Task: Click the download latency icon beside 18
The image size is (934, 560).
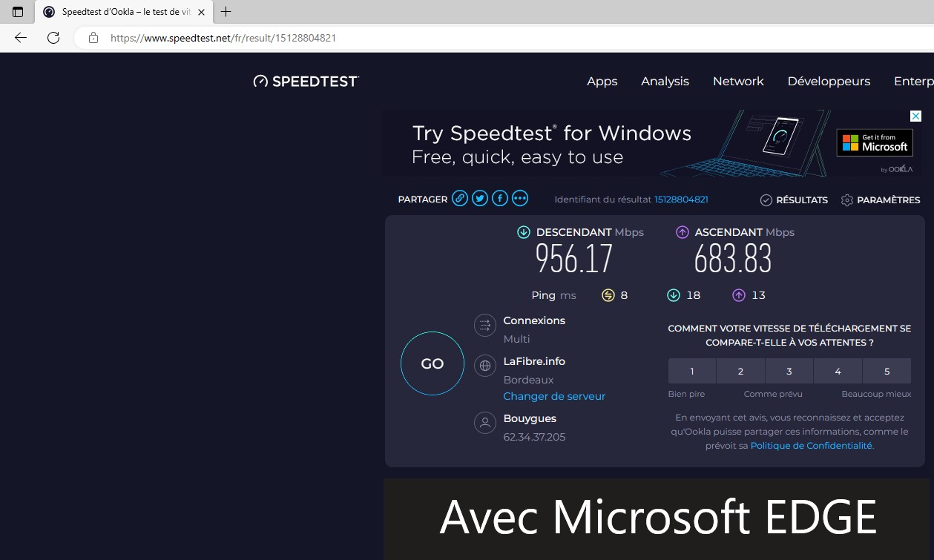Action: 674,295
